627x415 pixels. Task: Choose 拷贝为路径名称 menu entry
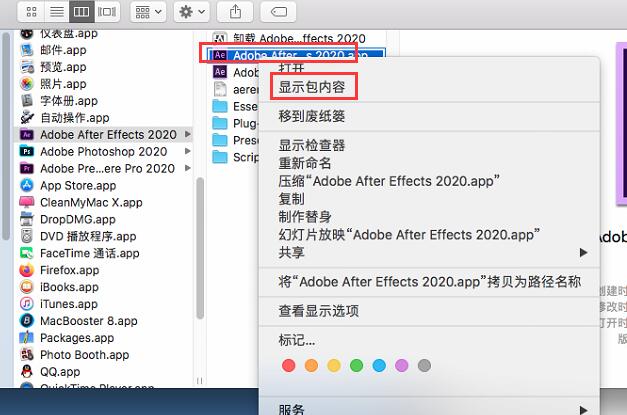click(x=429, y=282)
